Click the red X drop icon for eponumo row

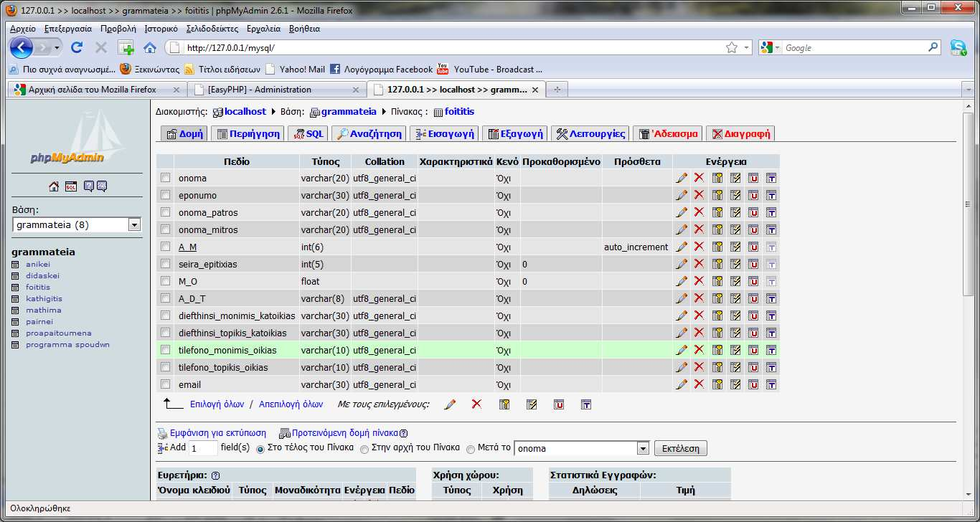click(699, 195)
